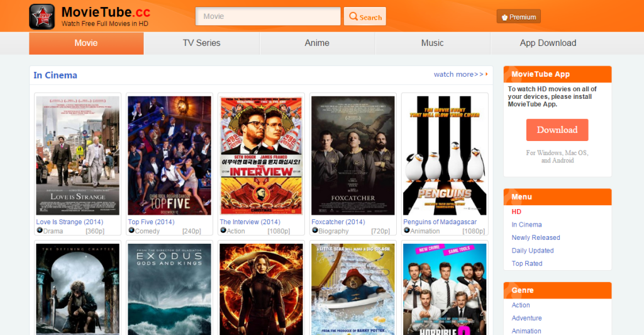Click the orange Download button
Viewport: 644px width, 335px height.
(557, 130)
